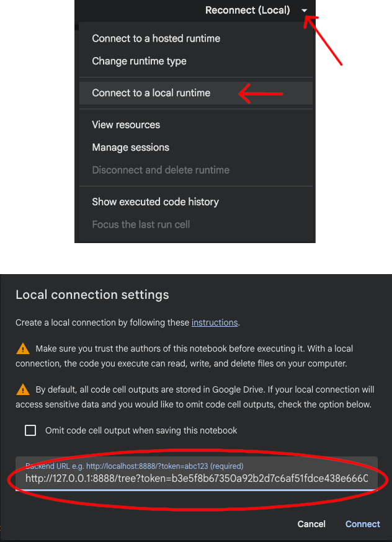
Task: Select Connect to a hosted runtime
Action: point(156,38)
